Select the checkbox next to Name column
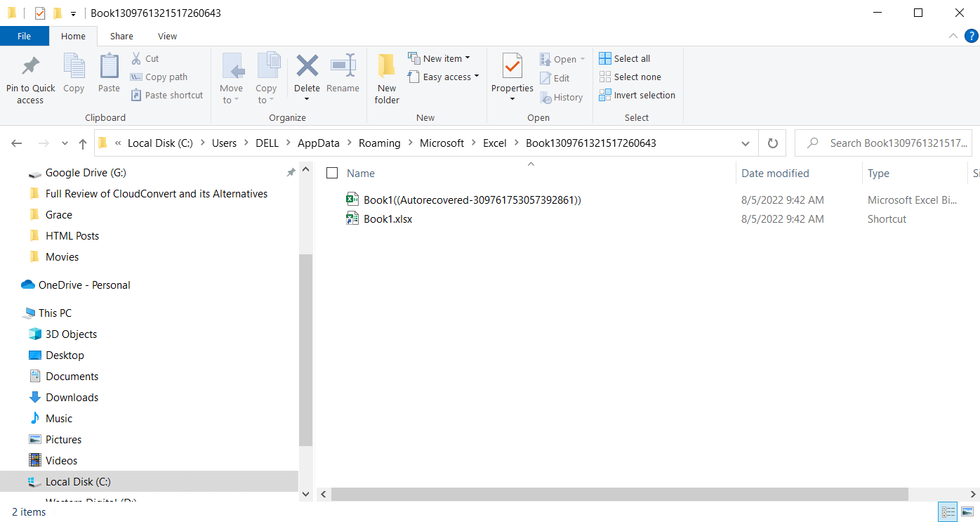The width and height of the screenshot is (980, 522). tap(332, 173)
